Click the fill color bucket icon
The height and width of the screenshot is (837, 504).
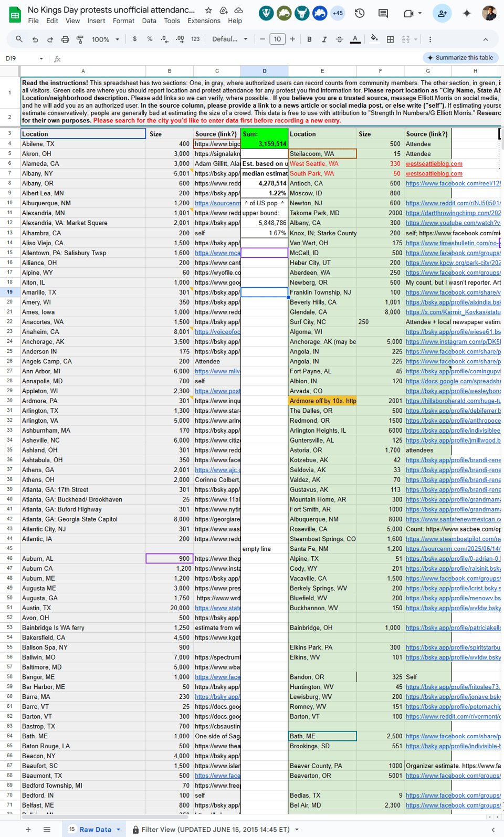point(374,39)
